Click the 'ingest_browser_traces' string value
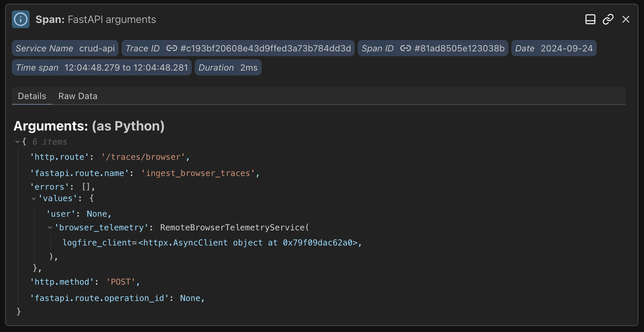The image size is (644, 332). tap(198, 173)
